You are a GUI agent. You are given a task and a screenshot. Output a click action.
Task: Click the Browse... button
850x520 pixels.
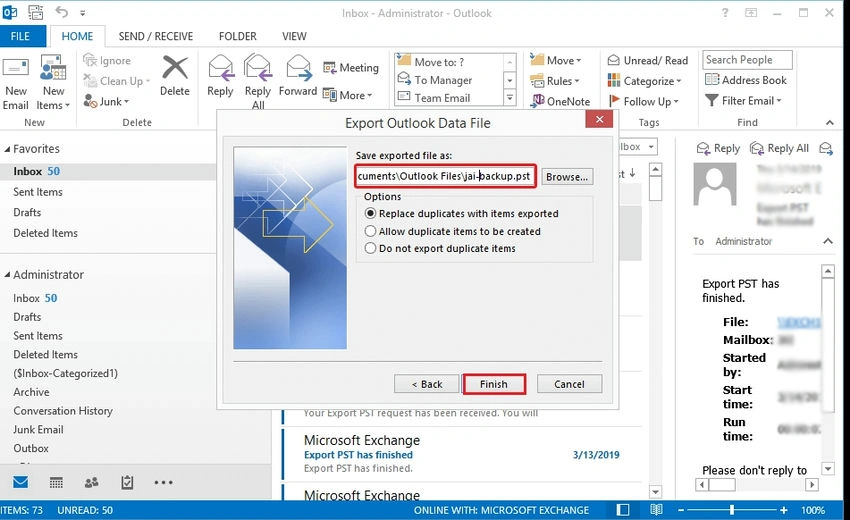(x=566, y=177)
